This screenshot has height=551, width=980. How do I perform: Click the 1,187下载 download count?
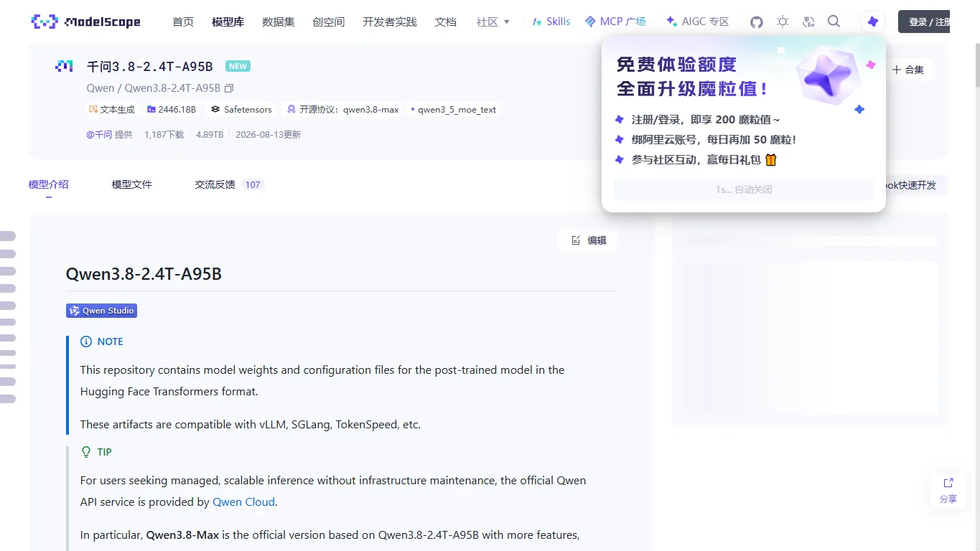point(164,134)
